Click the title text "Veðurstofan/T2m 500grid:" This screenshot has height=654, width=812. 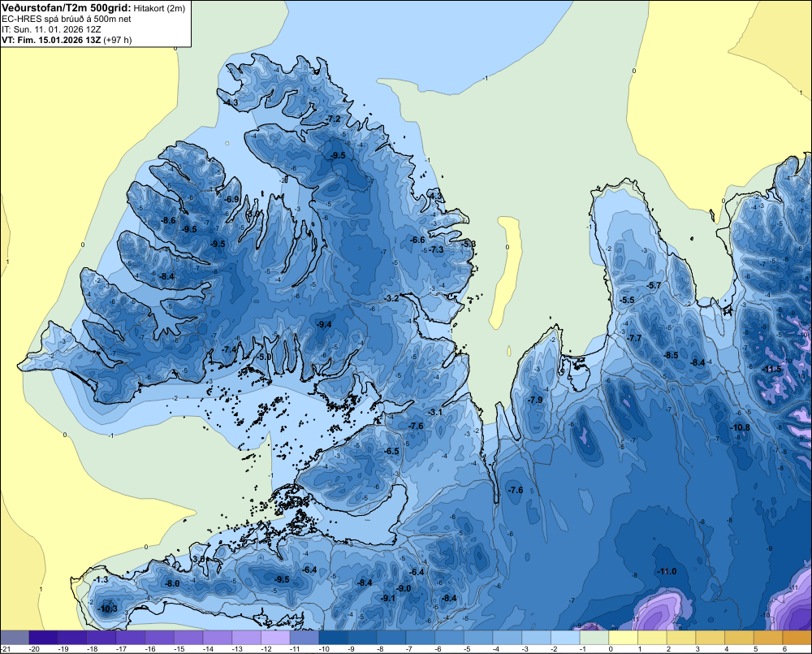[x=67, y=8]
